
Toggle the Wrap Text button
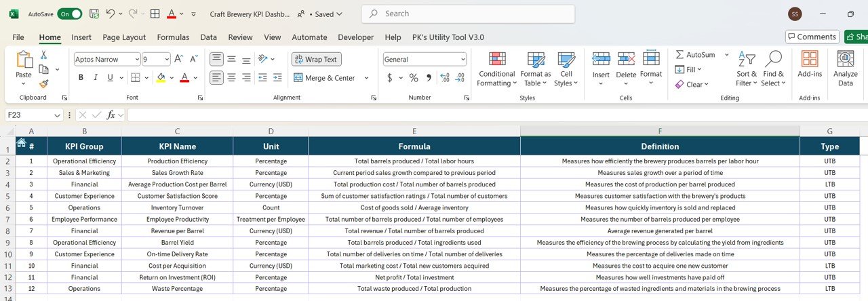317,59
